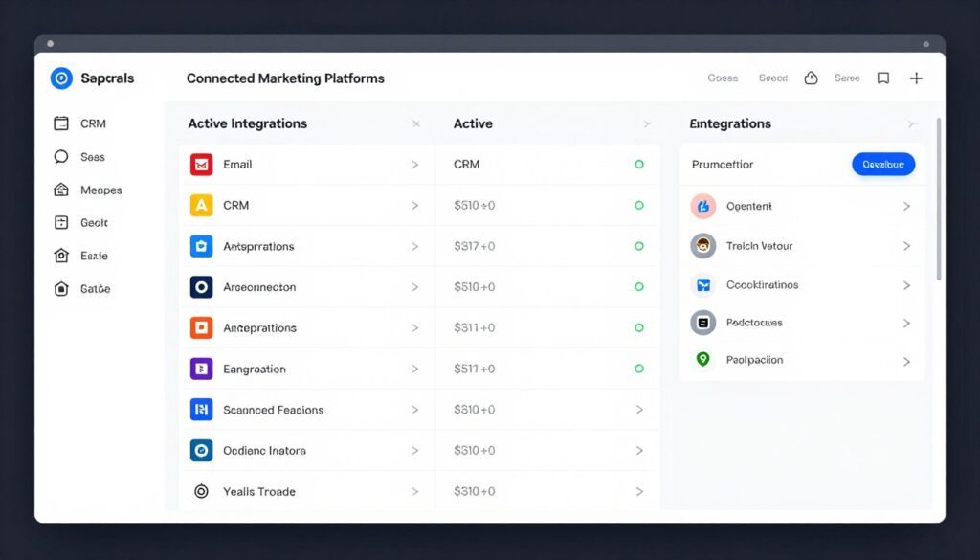
Task: Select the Email integration icon
Action: (x=201, y=164)
